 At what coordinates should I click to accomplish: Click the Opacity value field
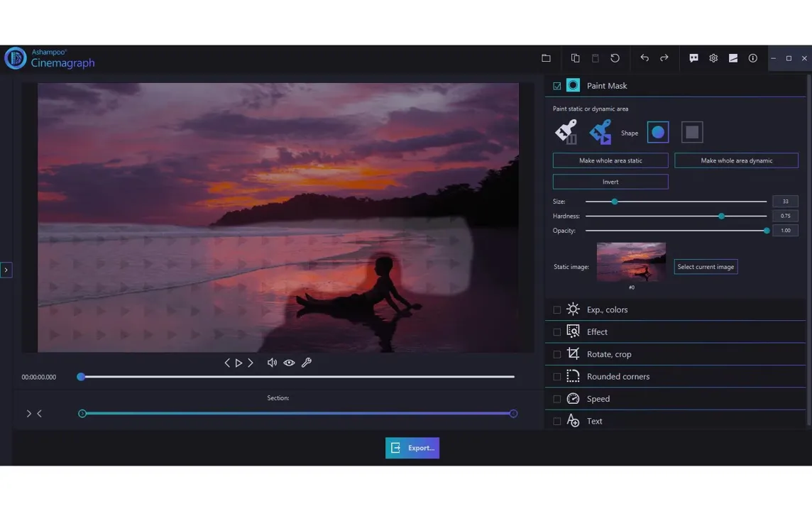coord(785,231)
